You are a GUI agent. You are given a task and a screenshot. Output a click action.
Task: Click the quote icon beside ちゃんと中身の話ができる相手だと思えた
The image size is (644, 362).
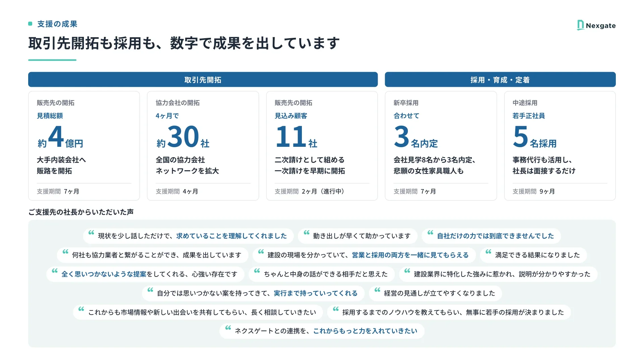[257, 271]
